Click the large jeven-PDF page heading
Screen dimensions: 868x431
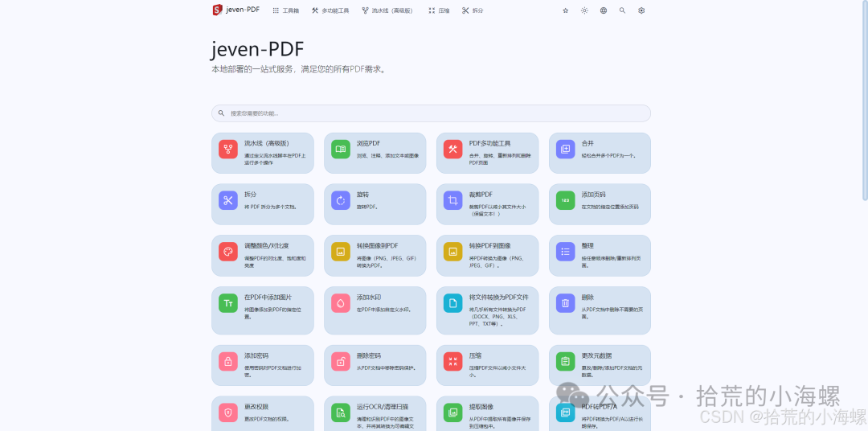(x=258, y=49)
